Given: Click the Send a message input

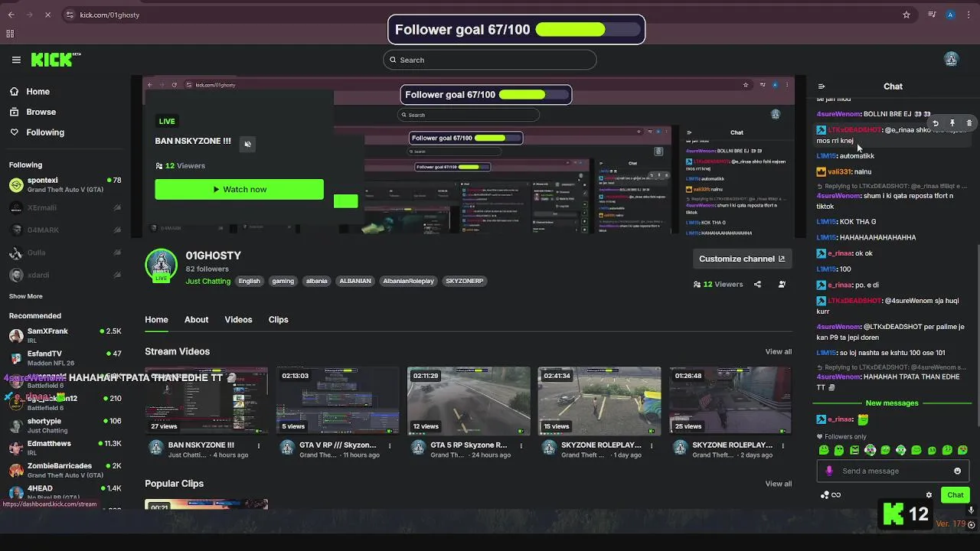Looking at the screenshot, I should 893,471.
